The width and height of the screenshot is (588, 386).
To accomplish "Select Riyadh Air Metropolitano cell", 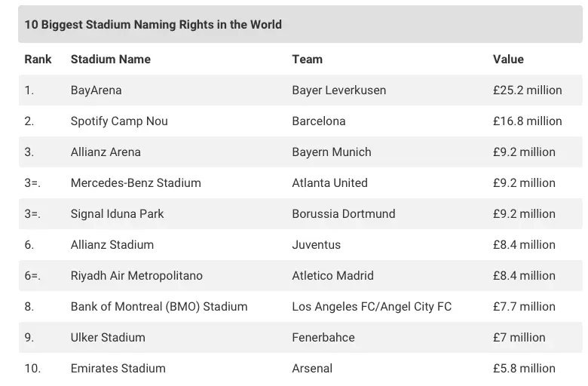I will pos(136,275).
